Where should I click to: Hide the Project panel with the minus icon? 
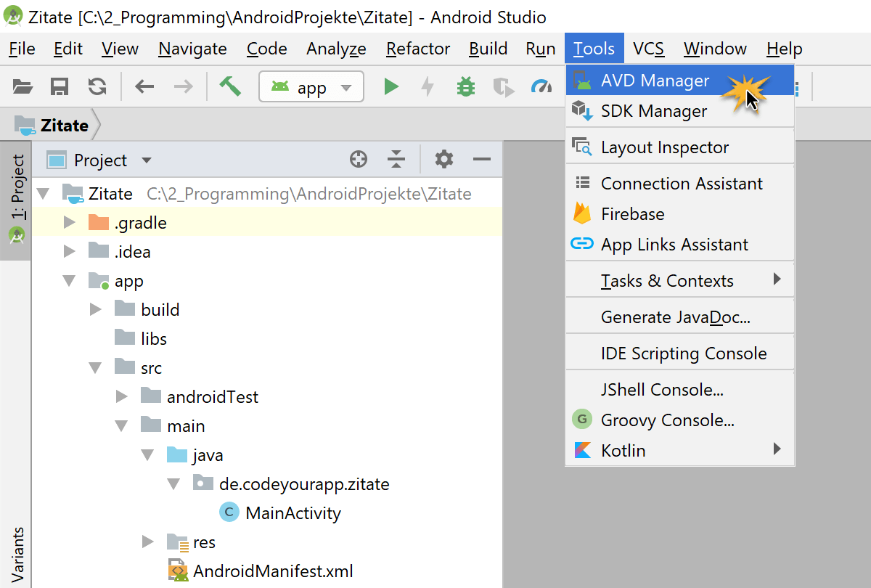tap(482, 159)
